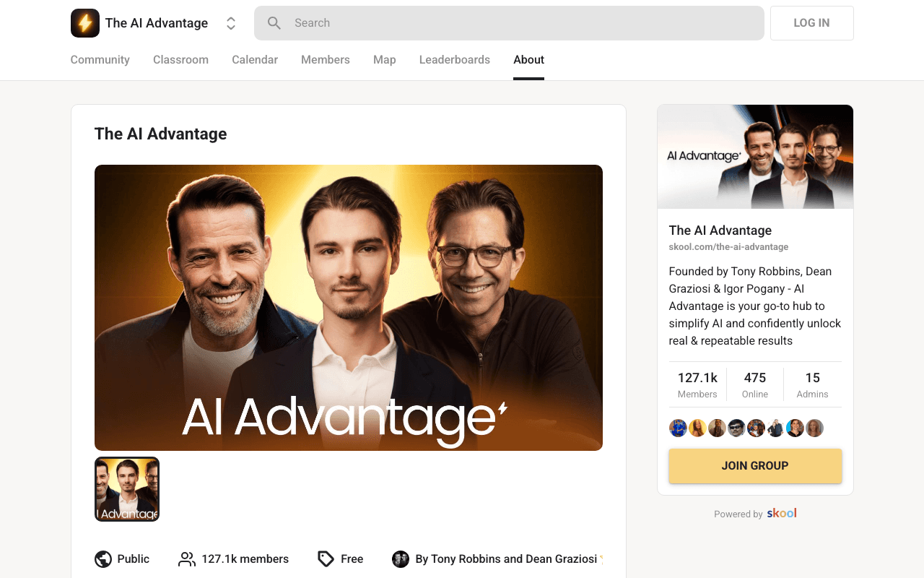Focus the Search input field
Viewport: 924px width, 578px height.
[509, 23]
